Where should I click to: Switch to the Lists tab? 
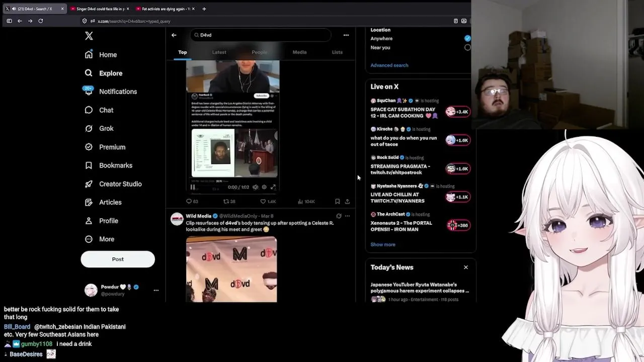pyautogui.click(x=337, y=52)
